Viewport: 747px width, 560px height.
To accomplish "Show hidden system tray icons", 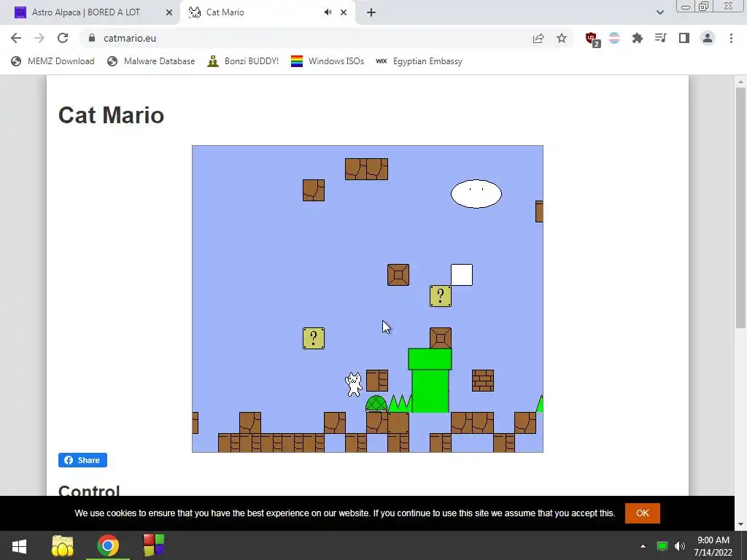I will tap(643, 546).
